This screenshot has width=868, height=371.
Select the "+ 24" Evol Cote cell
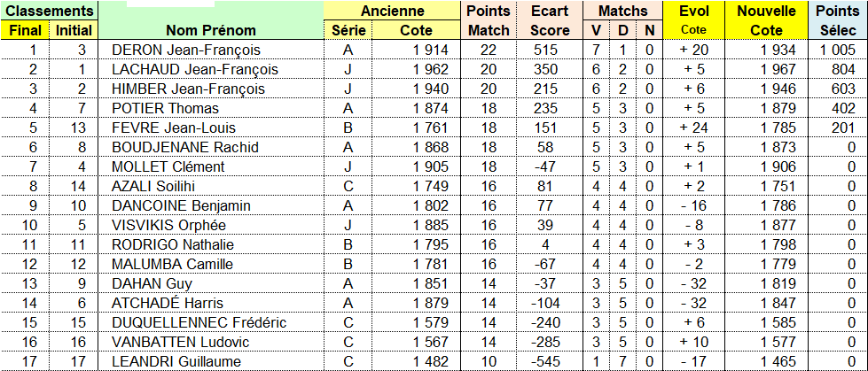[x=693, y=128]
